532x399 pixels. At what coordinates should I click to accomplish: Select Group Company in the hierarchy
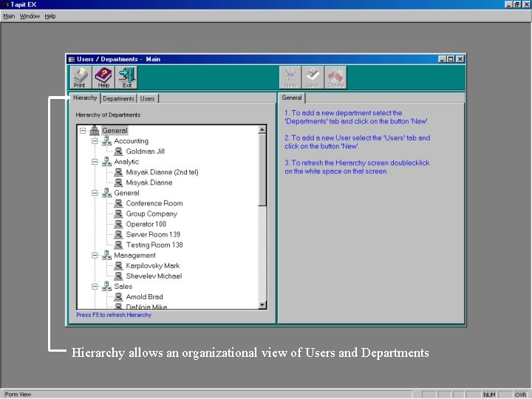click(x=151, y=214)
